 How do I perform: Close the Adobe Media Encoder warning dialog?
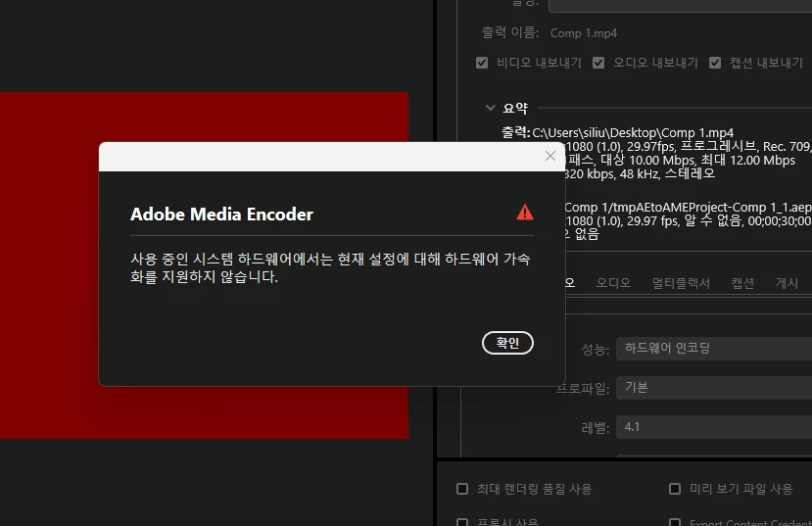point(549,156)
